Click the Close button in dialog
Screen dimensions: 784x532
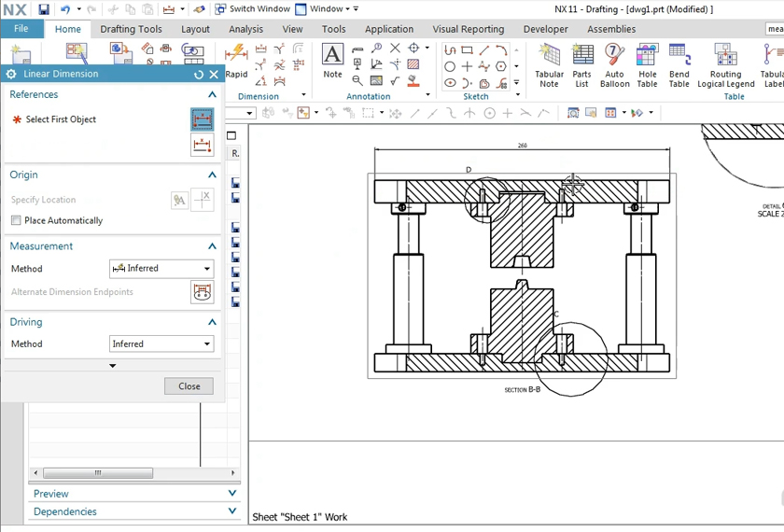(189, 386)
